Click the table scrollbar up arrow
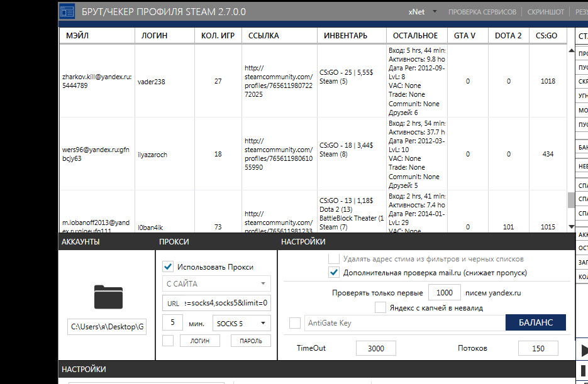 571,50
